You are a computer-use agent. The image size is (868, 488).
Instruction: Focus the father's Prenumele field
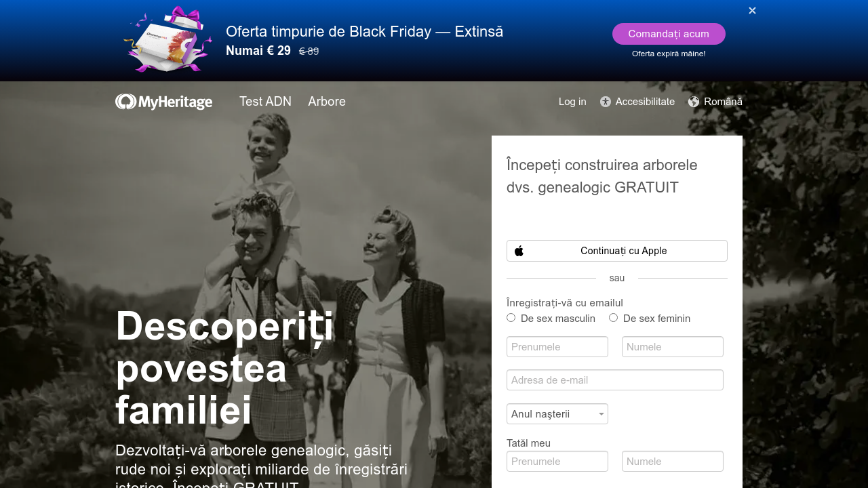[x=557, y=462]
